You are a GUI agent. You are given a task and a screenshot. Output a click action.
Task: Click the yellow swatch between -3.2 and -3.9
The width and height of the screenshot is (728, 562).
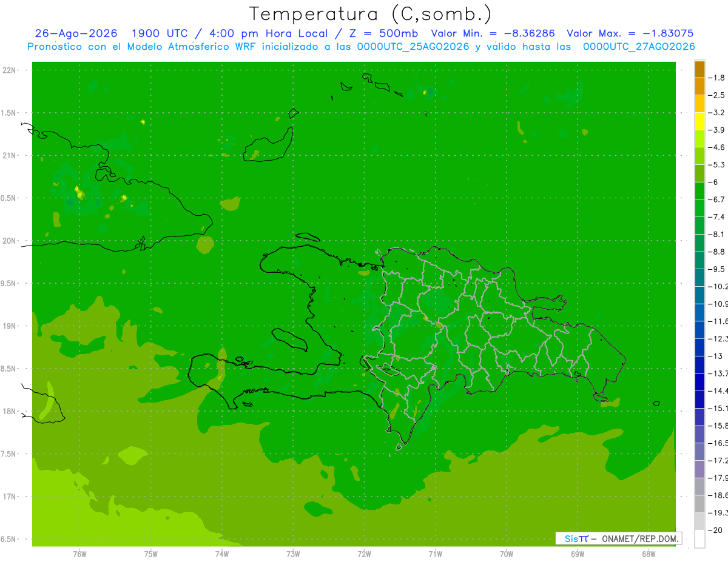click(699, 121)
